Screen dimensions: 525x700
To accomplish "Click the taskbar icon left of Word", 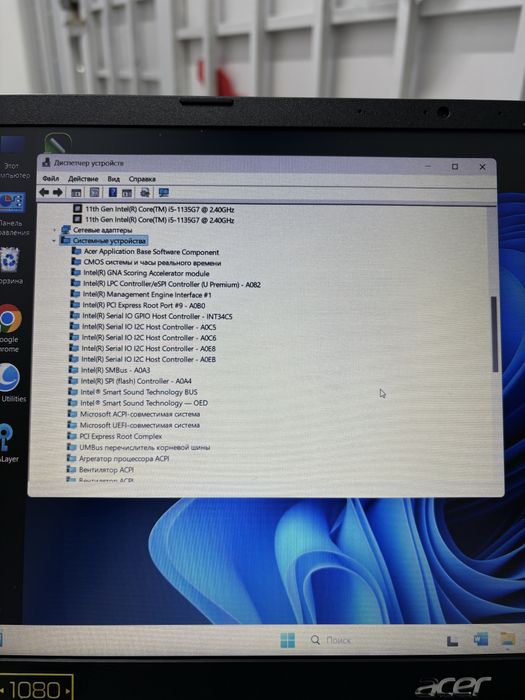I will tap(453, 641).
